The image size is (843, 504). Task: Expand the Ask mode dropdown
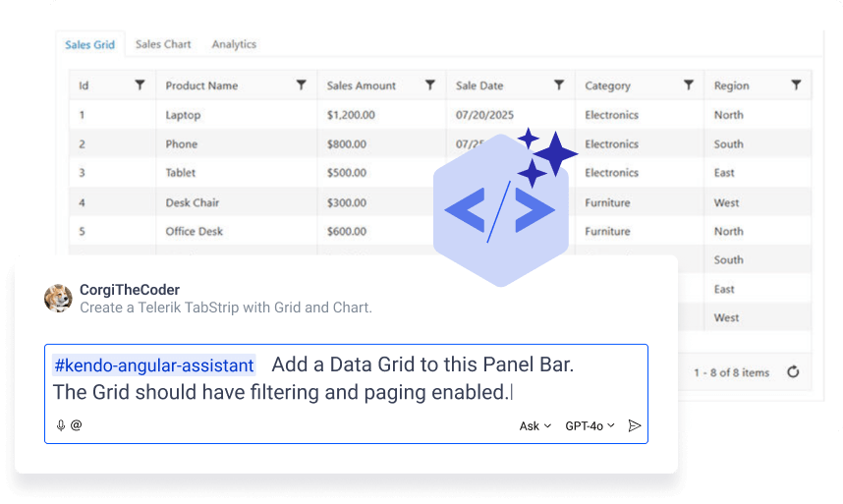pos(534,426)
